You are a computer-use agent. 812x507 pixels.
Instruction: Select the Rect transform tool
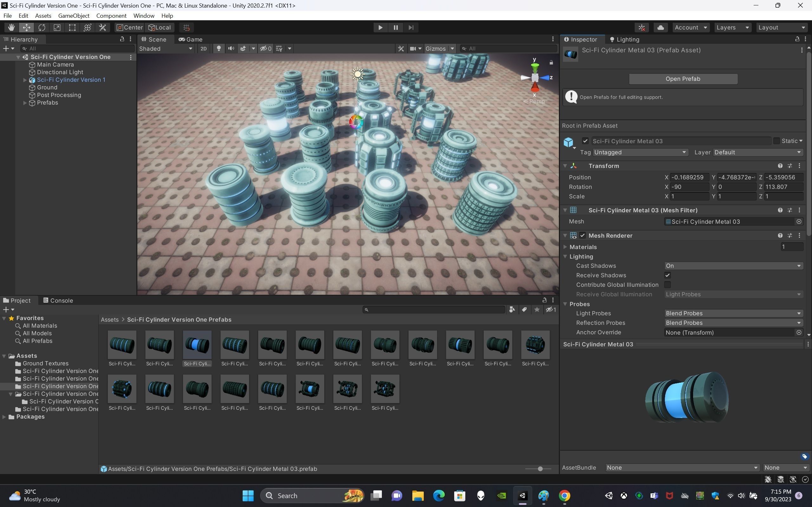[x=72, y=28]
